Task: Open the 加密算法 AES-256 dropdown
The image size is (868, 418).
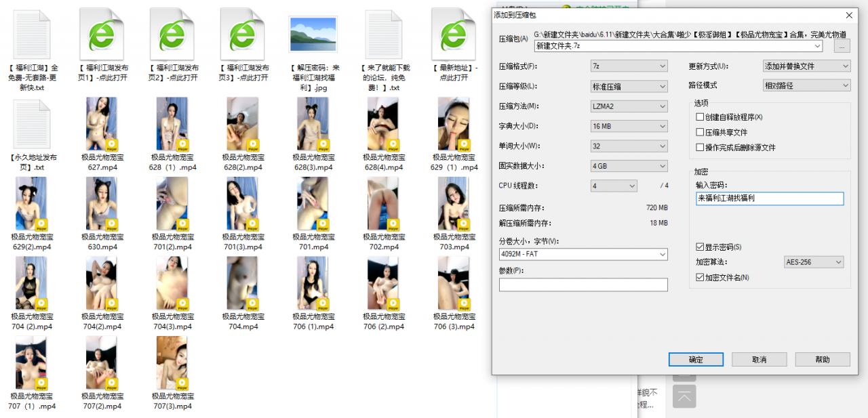Action: click(x=813, y=262)
